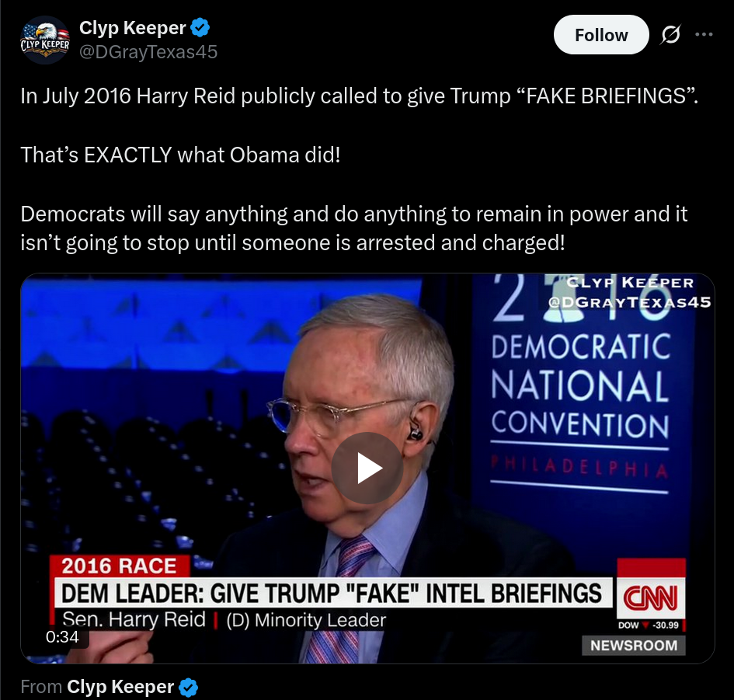The width and height of the screenshot is (734, 700).
Task: Click the paragraph starting "Democrats will say anything"
Action: [354, 228]
